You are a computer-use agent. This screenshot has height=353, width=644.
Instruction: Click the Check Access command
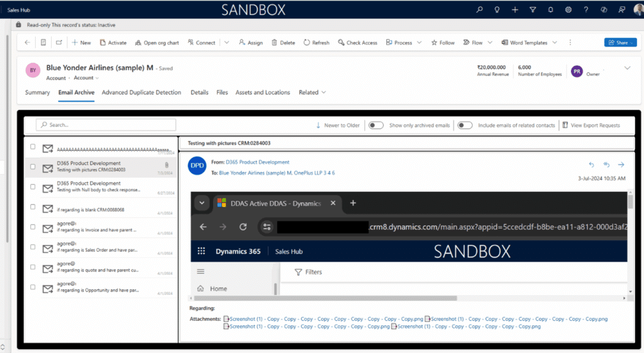[357, 42]
